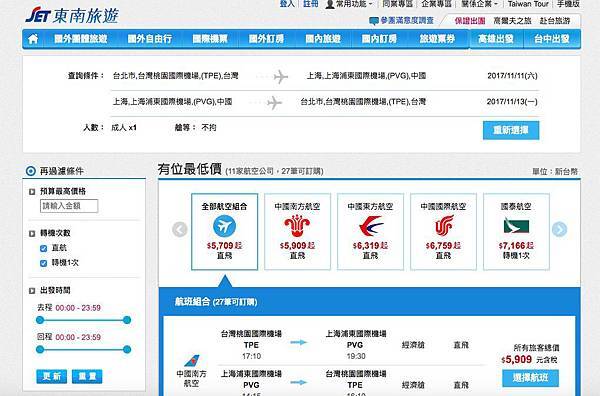Click the arrow on the return PVG to TPE flight

298,382
